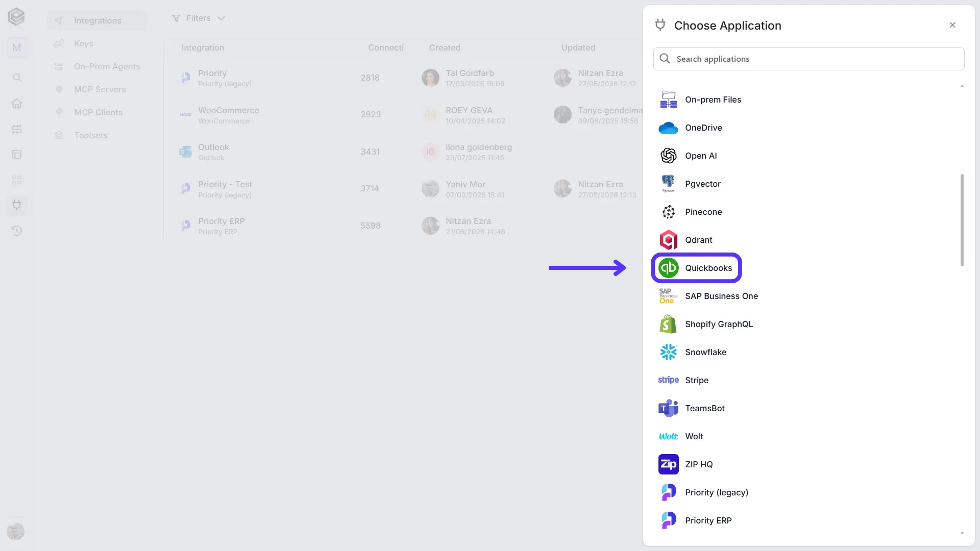Pick the On-prem Files icon
980x551 pixels.
click(x=668, y=99)
